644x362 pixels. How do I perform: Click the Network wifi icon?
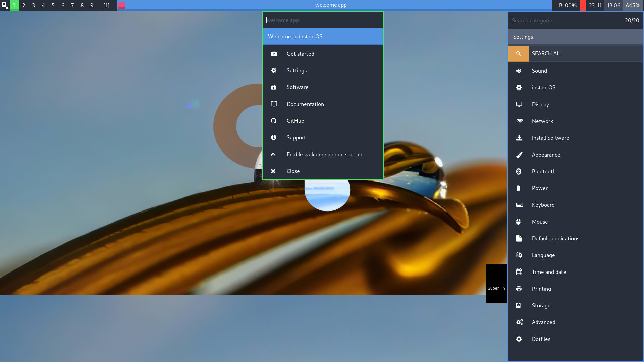coord(519,121)
